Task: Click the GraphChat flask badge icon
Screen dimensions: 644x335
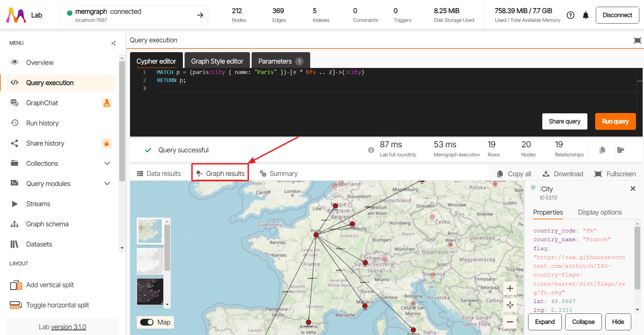Action: [107, 103]
